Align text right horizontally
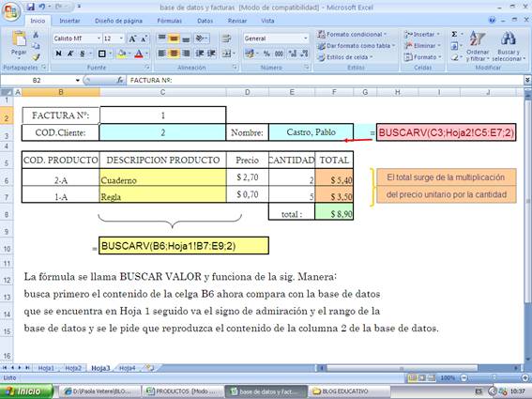 pos(186,54)
